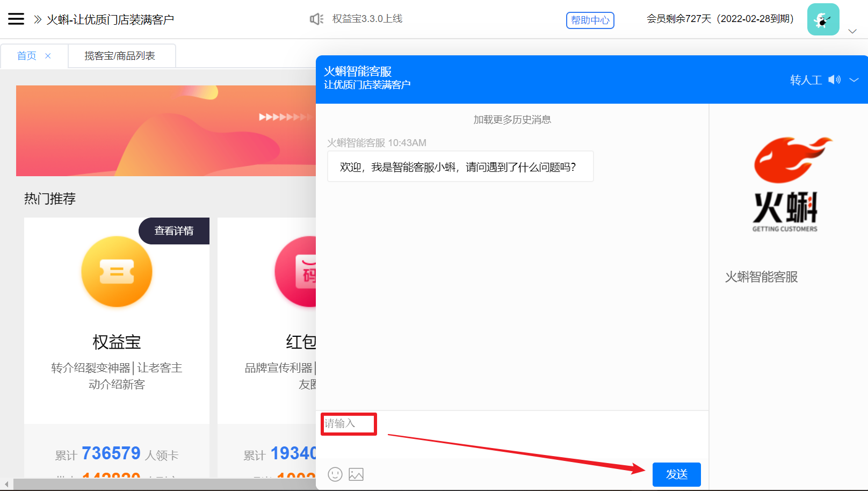Click the 权益宝 title text
The height and width of the screenshot is (491, 868).
(117, 342)
